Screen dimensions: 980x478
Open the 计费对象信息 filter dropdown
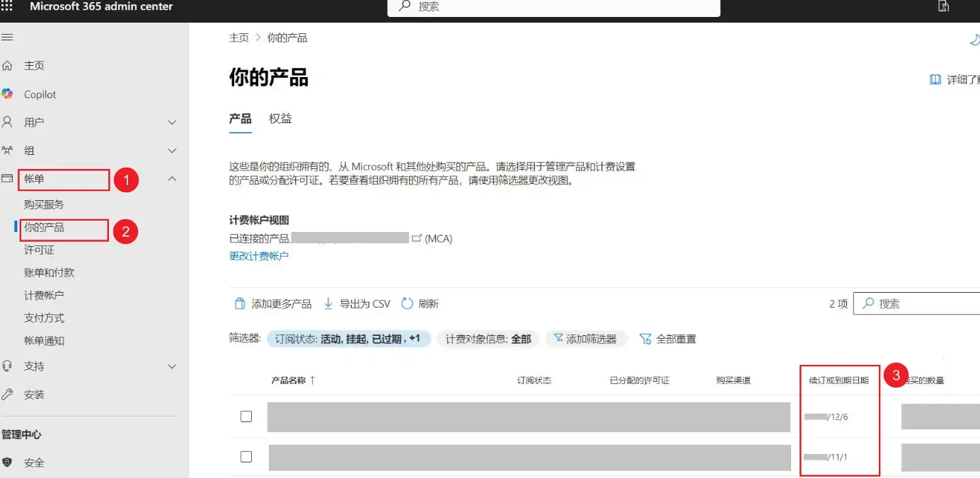tap(488, 339)
